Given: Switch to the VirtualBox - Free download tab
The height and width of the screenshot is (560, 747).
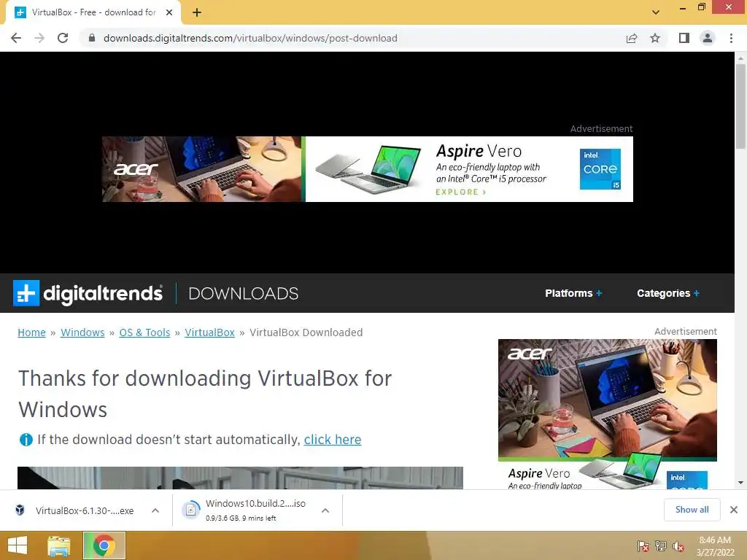Looking at the screenshot, I should [x=93, y=12].
